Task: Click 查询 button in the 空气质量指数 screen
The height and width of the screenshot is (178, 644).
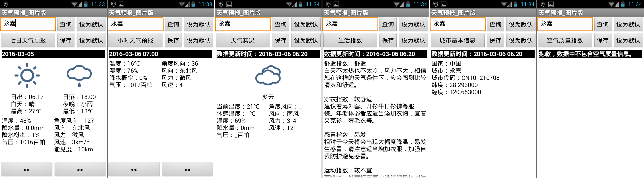Action: coord(603,24)
